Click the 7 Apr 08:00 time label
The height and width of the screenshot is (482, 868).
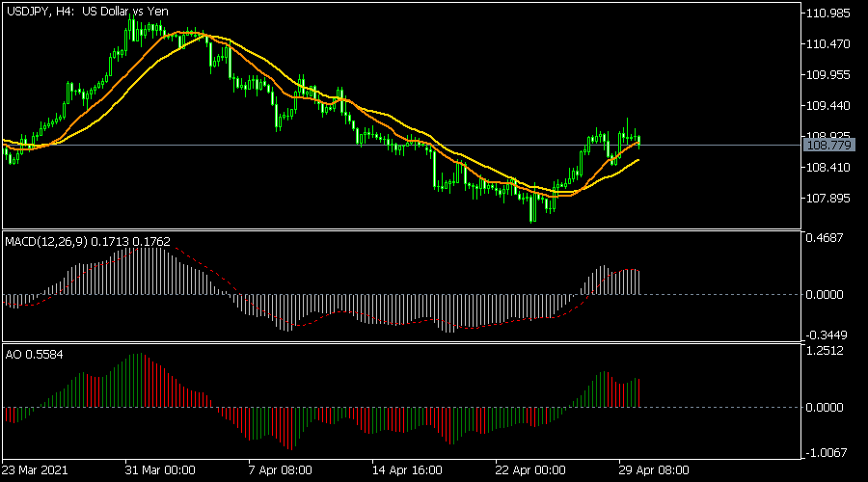[x=281, y=470]
